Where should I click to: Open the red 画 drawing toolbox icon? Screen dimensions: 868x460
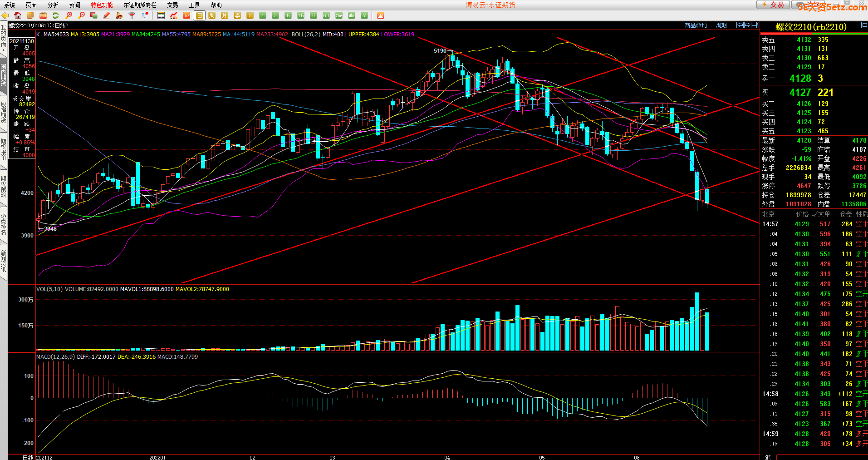pyautogui.click(x=381, y=15)
